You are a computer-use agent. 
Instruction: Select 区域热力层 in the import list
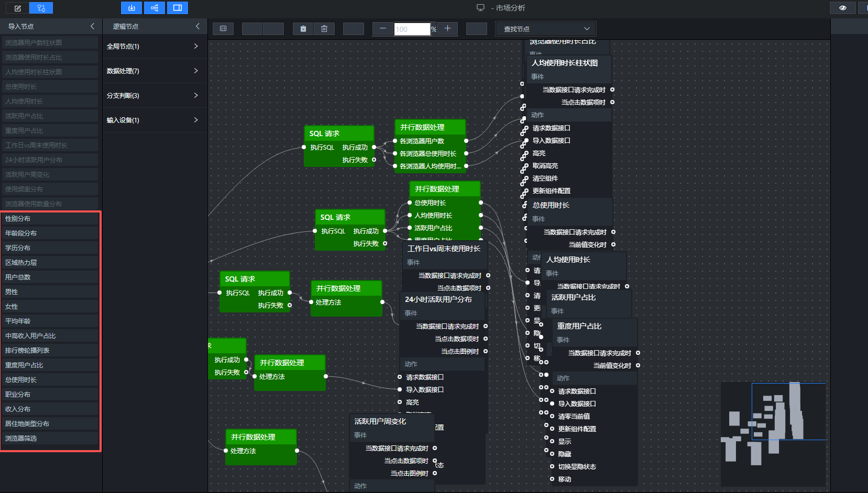pos(50,263)
